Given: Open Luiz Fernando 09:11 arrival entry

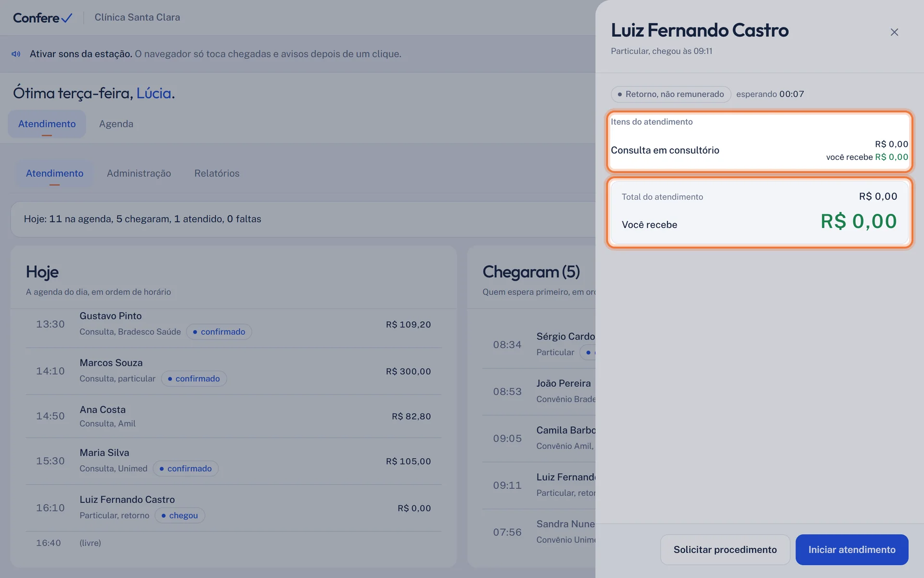Looking at the screenshot, I should click(539, 485).
